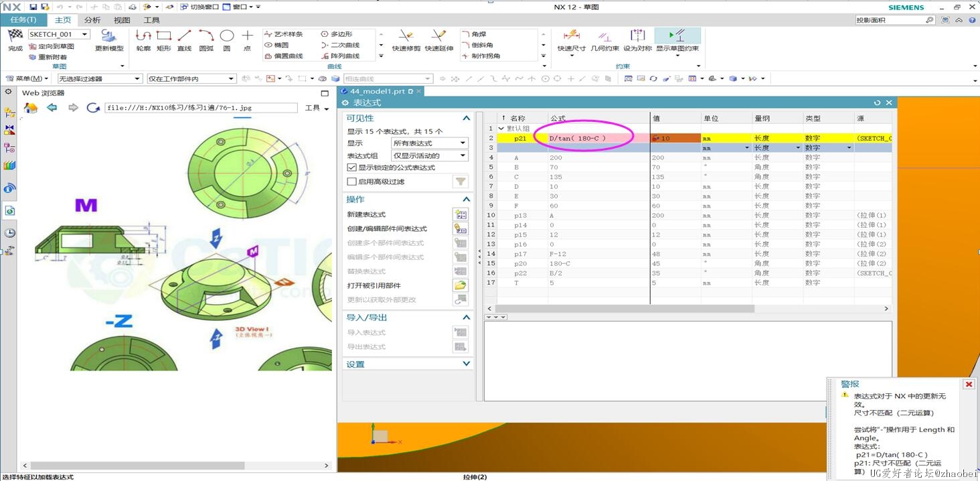The image size is (980, 481).
Task: Open the SKETCH_001 name dropdown
Action: coord(85,34)
